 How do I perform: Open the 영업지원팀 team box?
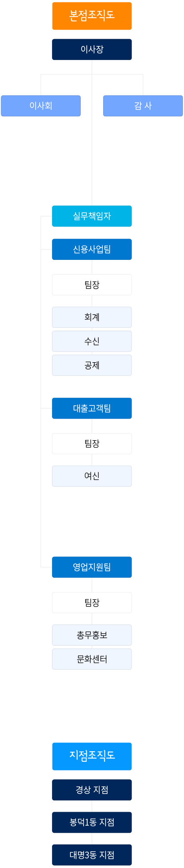(92, 567)
